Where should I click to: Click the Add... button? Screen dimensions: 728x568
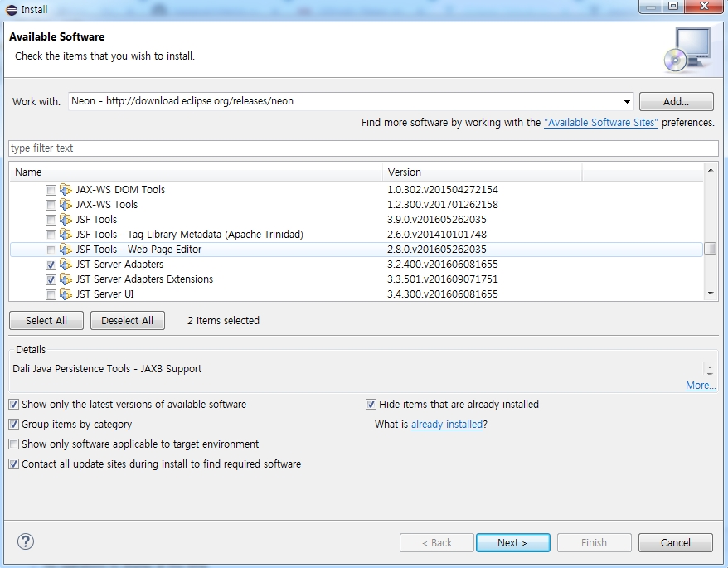click(x=676, y=102)
